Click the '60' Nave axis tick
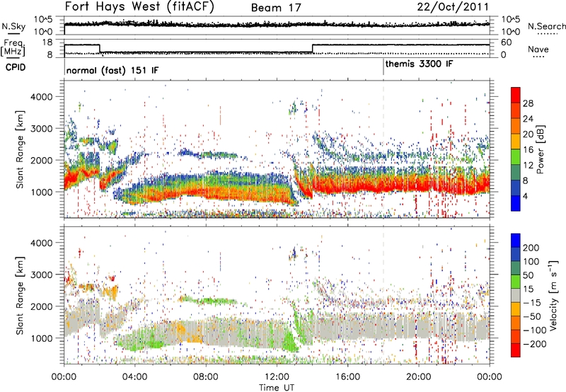Image resolution: width=566 pixels, height=392 pixels. (x=507, y=42)
